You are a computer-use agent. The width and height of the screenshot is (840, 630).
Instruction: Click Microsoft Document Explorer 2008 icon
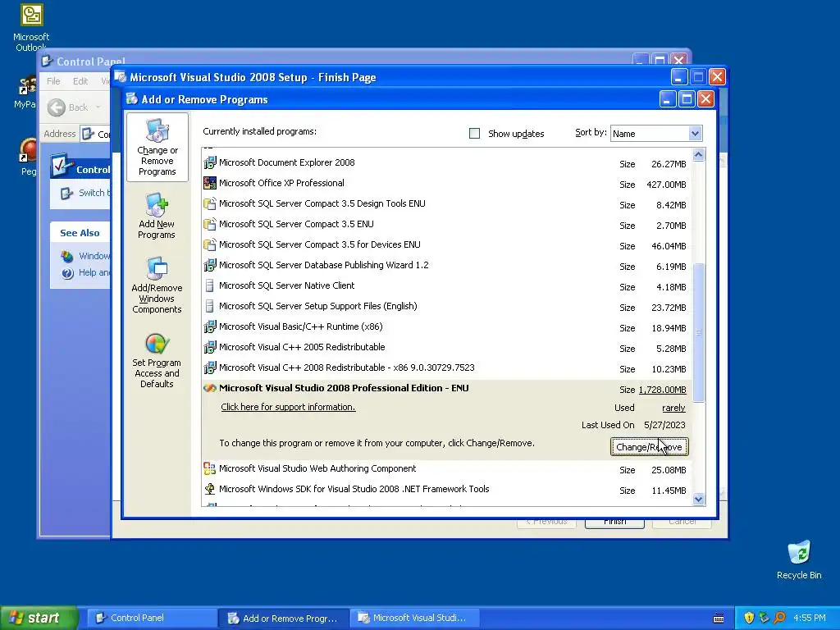210,162
